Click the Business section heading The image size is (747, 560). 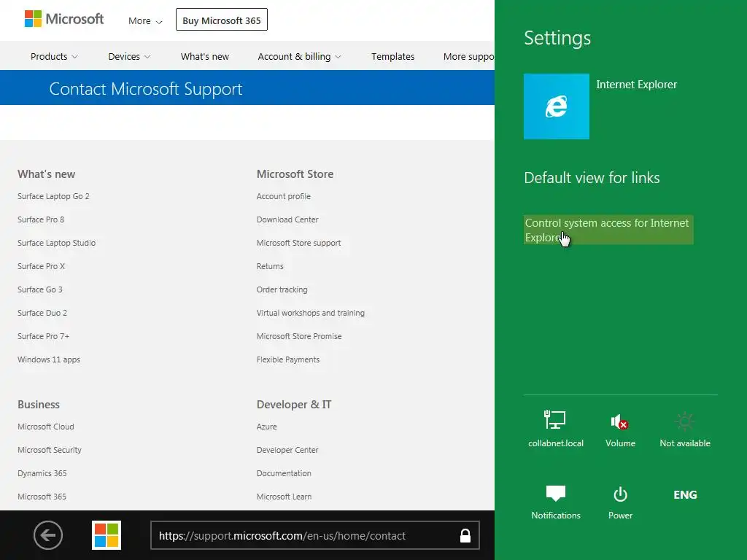click(39, 405)
